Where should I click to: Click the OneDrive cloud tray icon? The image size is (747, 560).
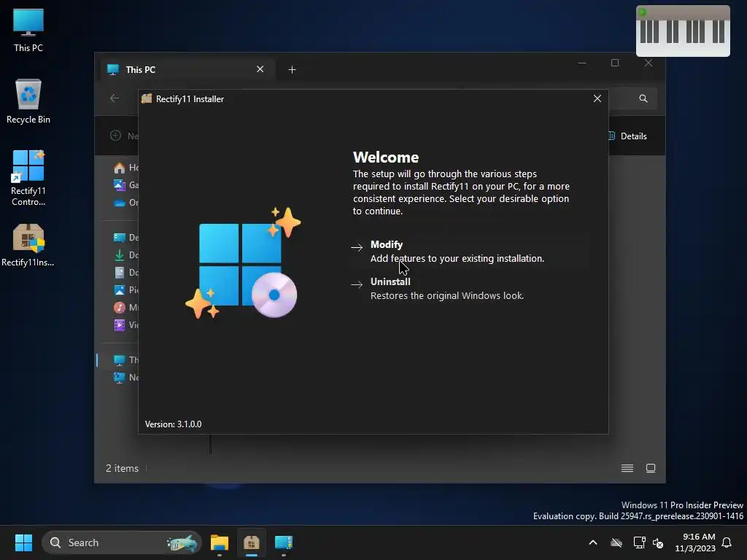tap(616, 542)
